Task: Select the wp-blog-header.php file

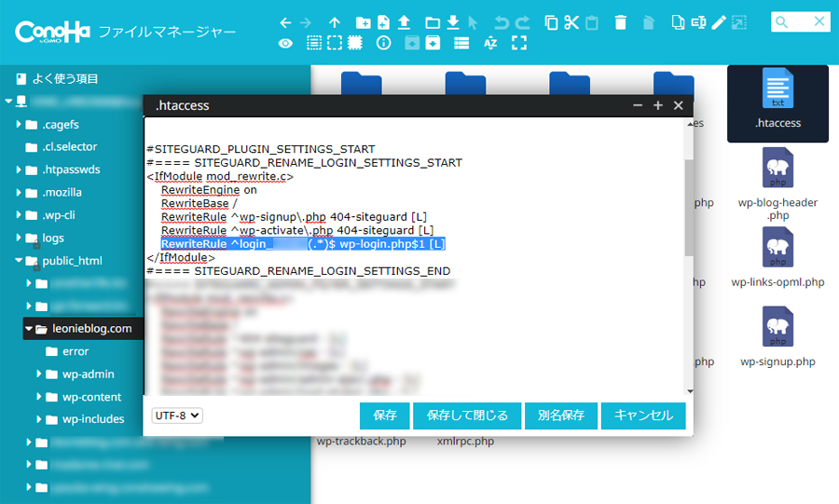Action: coord(777,184)
